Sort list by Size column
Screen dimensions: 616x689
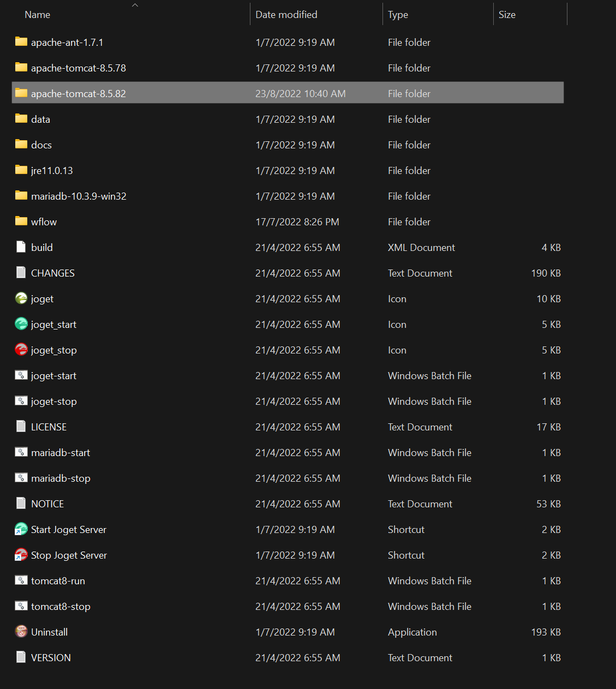tap(507, 15)
